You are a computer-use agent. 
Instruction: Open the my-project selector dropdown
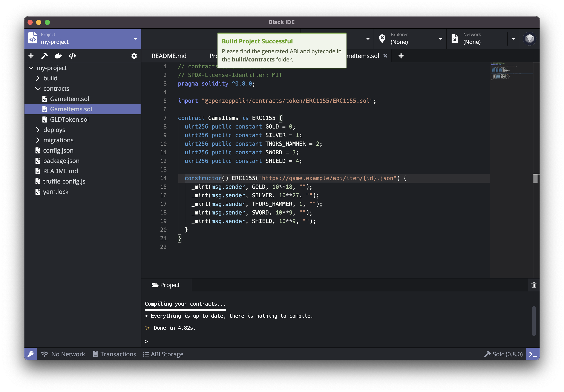click(x=135, y=38)
